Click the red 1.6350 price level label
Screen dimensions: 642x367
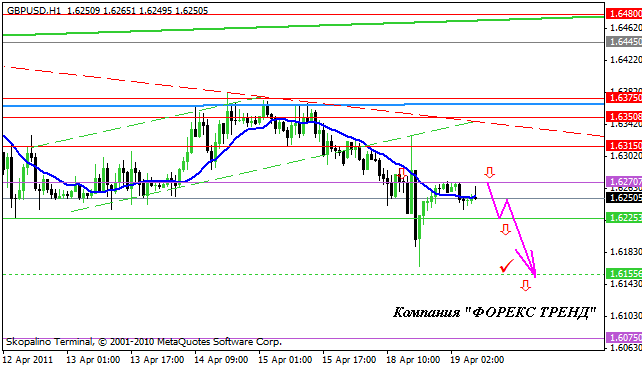[624, 117]
